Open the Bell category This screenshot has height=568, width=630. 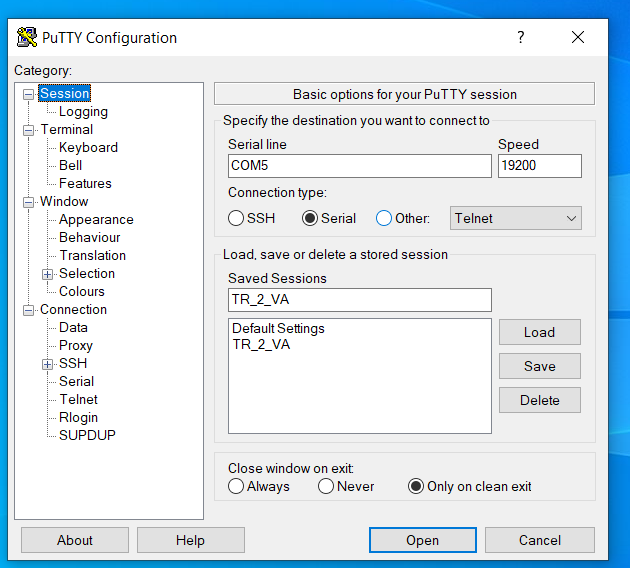pos(70,165)
